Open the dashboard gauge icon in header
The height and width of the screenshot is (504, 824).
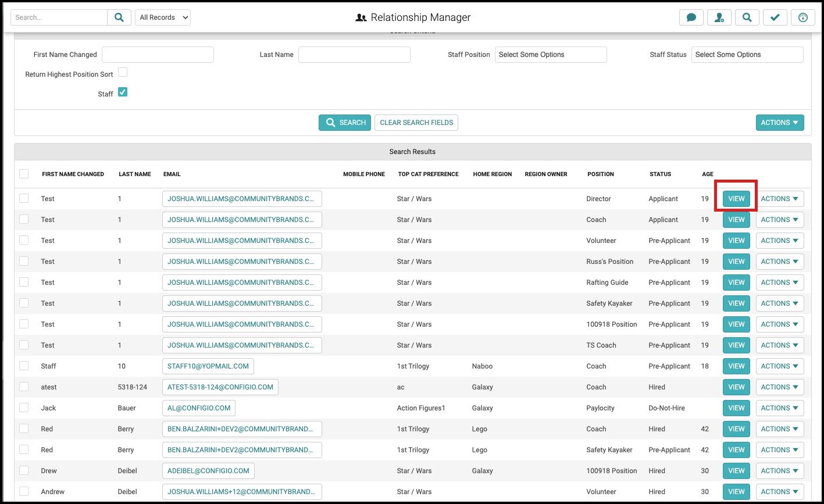pos(803,17)
